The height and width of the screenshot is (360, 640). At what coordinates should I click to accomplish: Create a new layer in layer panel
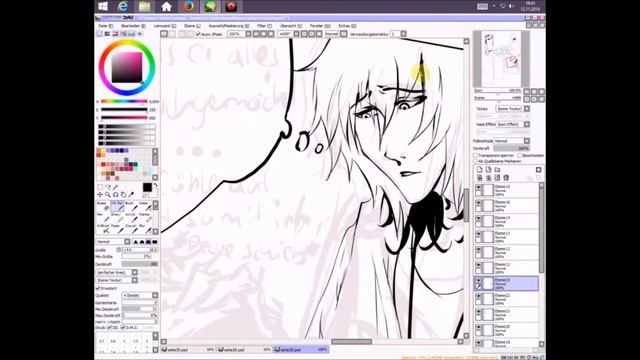(480, 170)
